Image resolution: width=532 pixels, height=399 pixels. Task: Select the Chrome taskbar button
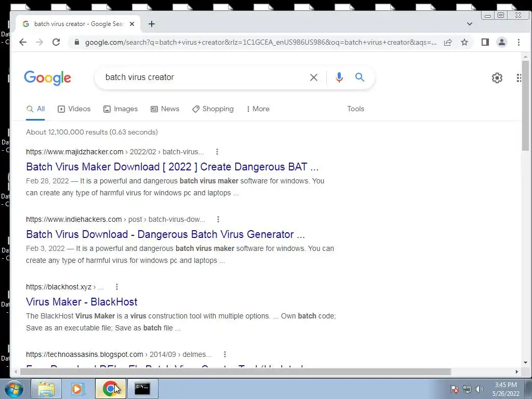pos(111,389)
